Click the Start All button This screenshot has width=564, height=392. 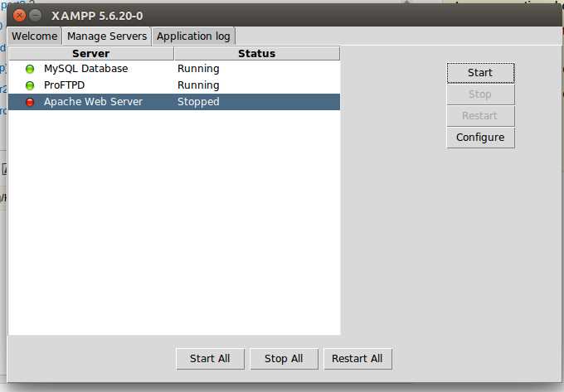[210, 359]
